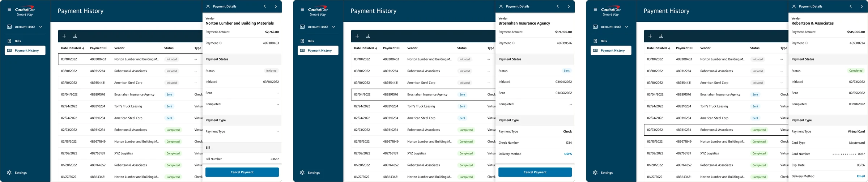Viewport: 868px width, 182px height.
Task: Go to next payment from Norton Lumber details
Action: pyautogui.click(x=276, y=7)
